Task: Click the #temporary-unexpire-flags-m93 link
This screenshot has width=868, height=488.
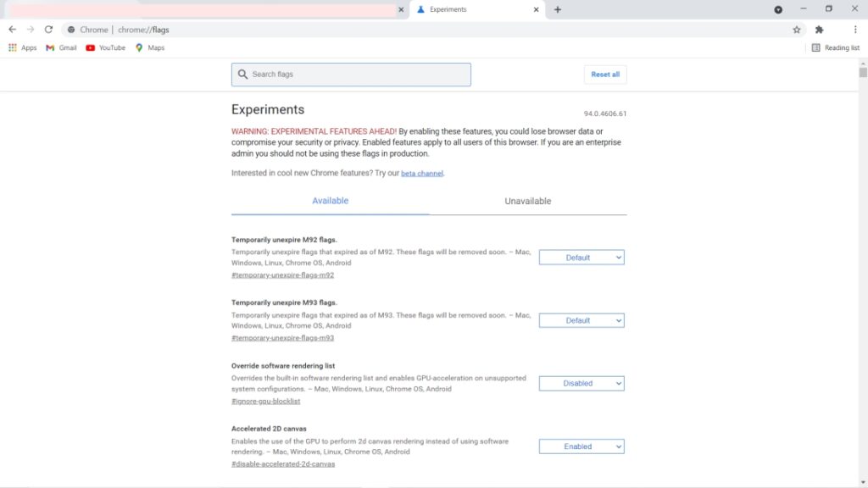Action: tap(282, 338)
